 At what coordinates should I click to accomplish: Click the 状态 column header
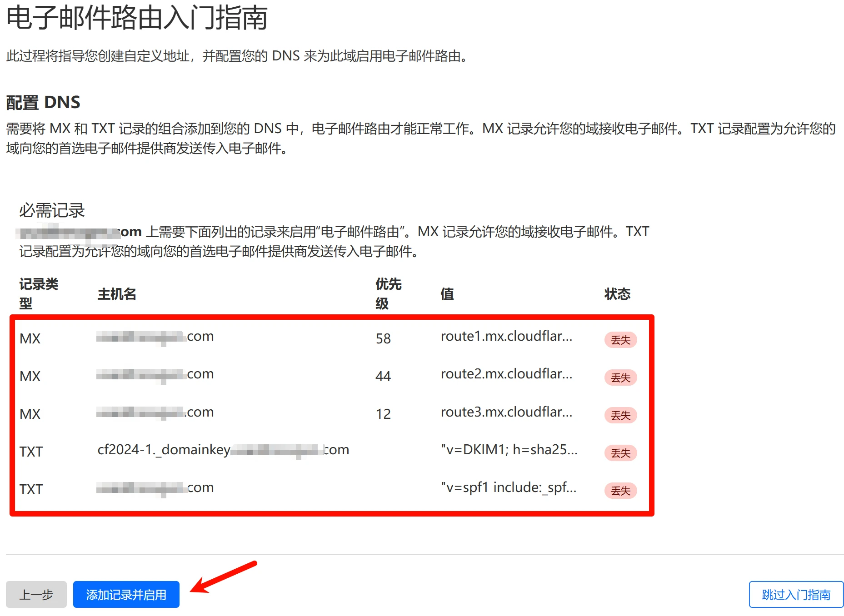pyautogui.click(x=617, y=294)
